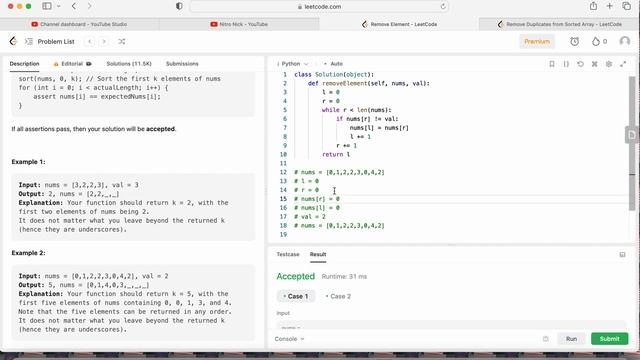
Task: Go to previous problem arrow
Action: pyautogui.click(x=90, y=42)
